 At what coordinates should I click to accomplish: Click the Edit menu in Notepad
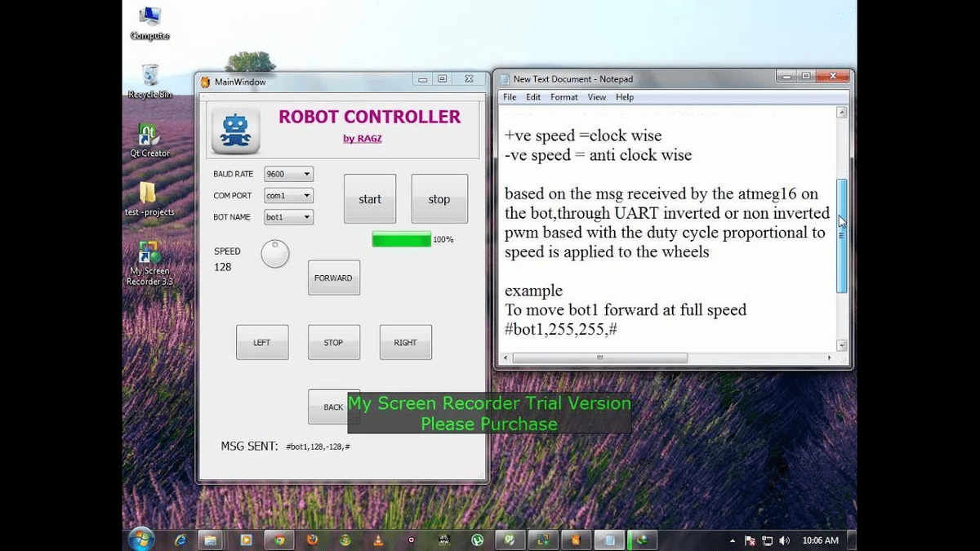532,96
